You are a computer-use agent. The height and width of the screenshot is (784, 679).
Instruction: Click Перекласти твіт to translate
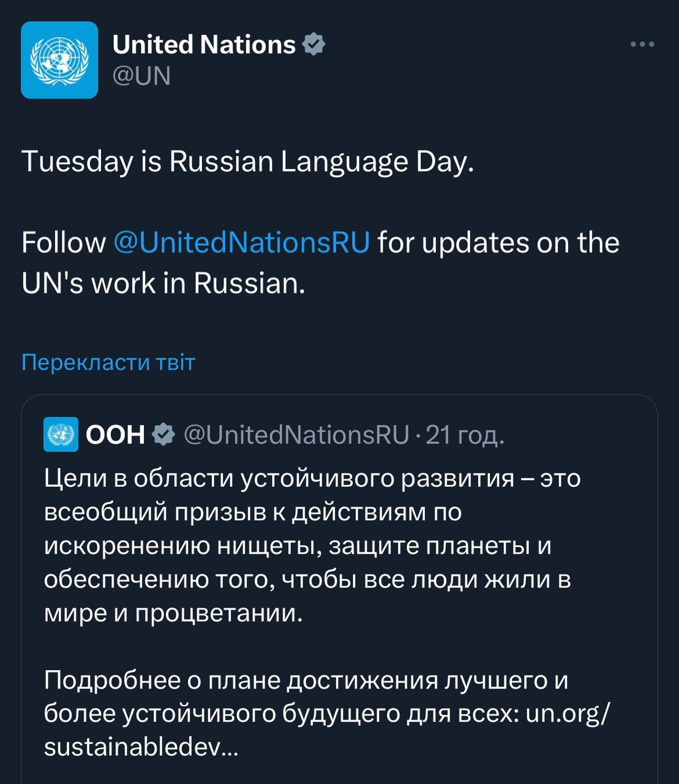[x=108, y=362]
